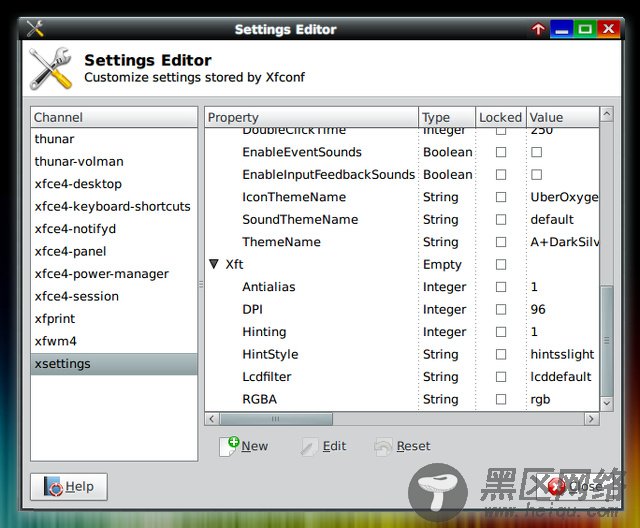Click the hintsslight value
Screen dimensions: 640x528
coord(562,354)
